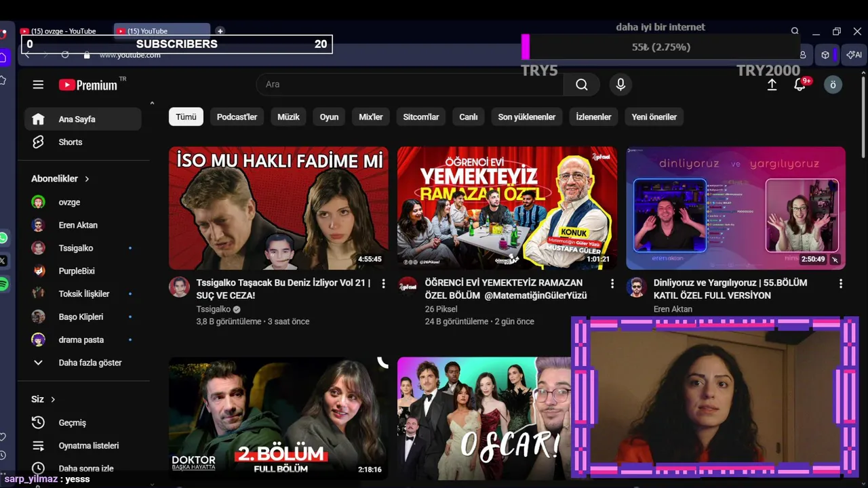This screenshot has height=488, width=868.
Task: Switch to the ovzge - YouTube browser tab
Action: 65,31
